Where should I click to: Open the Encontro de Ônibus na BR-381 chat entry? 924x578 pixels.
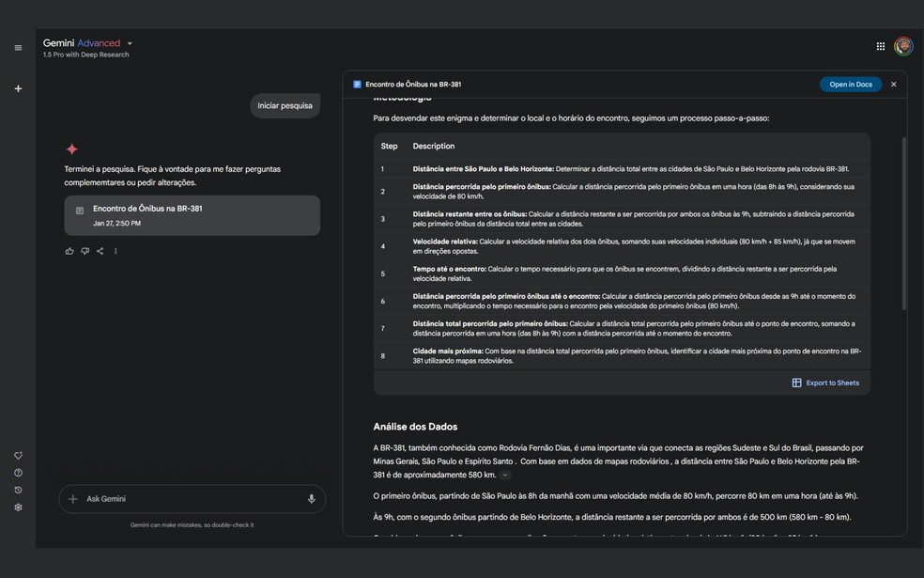click(x=193, y=216)
